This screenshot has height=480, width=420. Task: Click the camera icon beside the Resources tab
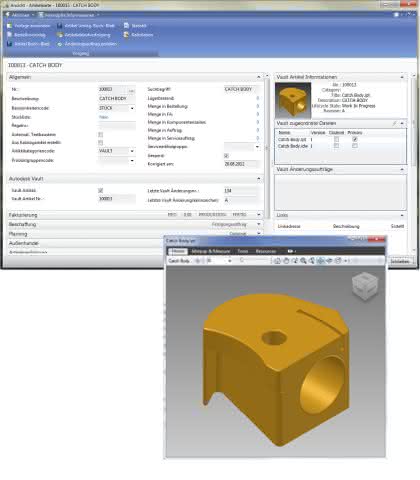(x=290, y=251)
